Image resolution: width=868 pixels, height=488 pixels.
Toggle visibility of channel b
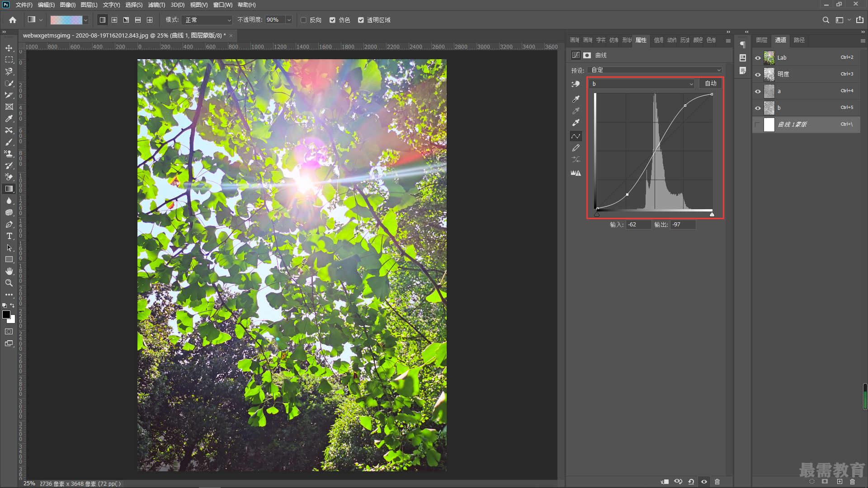point(758,108)
